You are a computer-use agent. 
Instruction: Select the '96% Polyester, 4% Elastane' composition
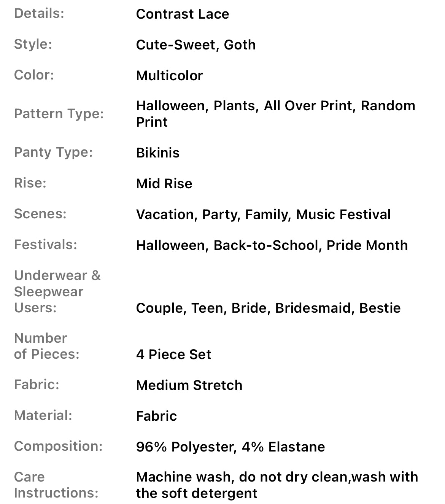click(x=230, y=447)
